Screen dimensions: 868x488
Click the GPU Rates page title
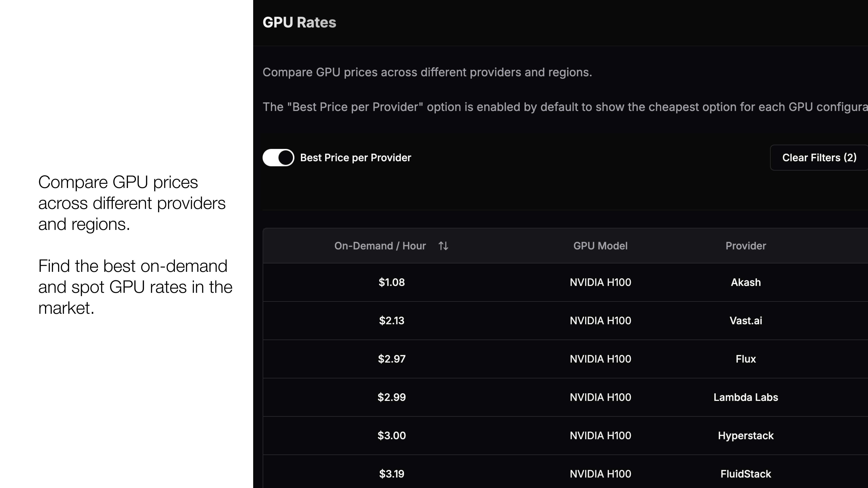point(299,22)
